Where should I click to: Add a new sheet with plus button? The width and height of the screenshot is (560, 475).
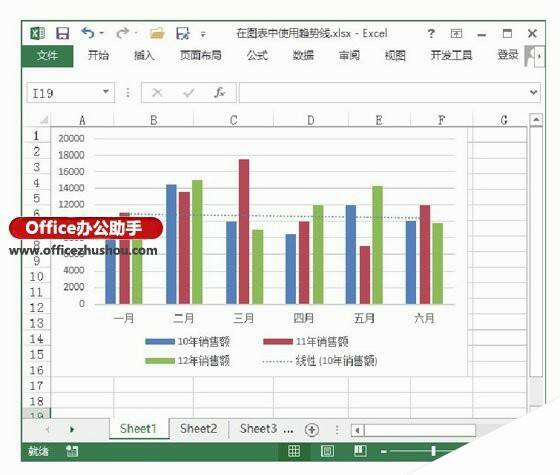[x=311, y=429]
